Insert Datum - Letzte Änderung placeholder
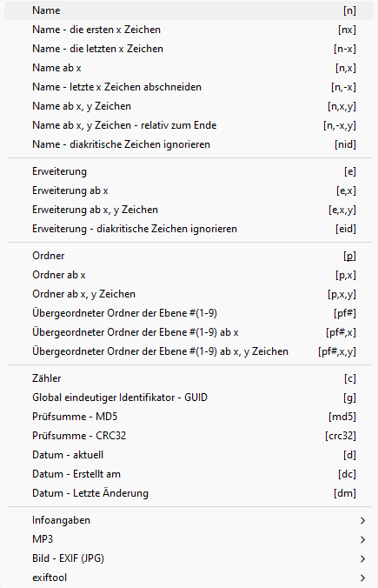The height and width of the screenshot is (588, 378). point(189,493)
